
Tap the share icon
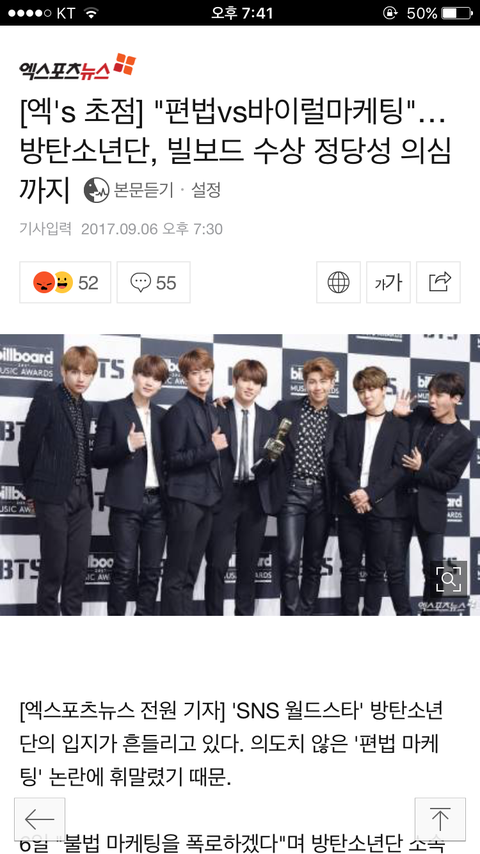point(439,282)
